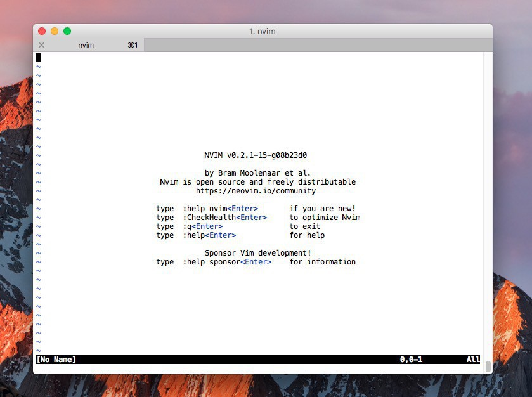532x397 pixels.
Task: Click the 'if you are new!' text
Action: [322, 209]
